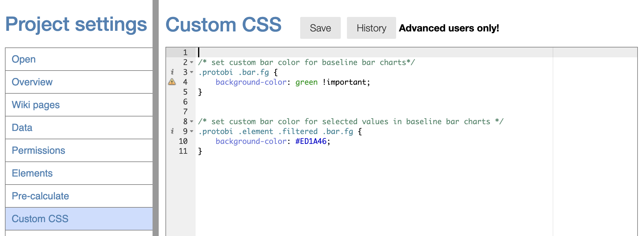Go to Wiki pages settings
Screen dimensions: 644x236
pos(36,105)
